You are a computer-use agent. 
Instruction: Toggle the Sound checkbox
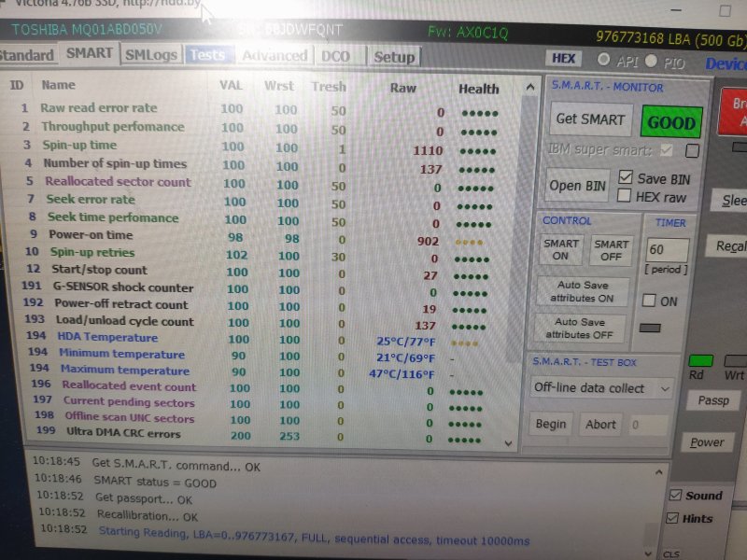[675, 496]
